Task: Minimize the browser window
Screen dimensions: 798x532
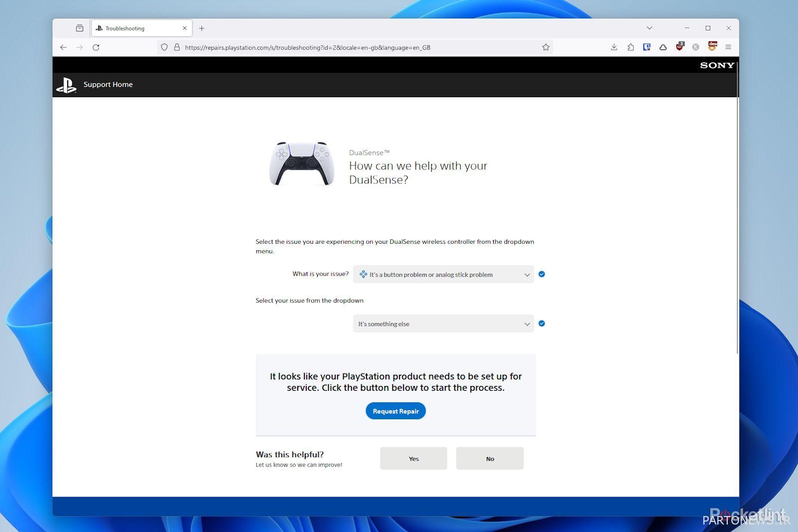Action: (687, 28)
